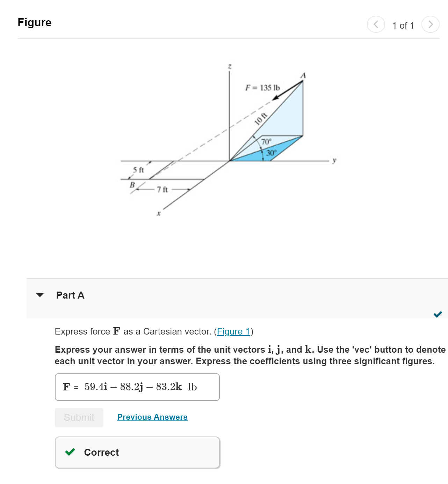Click the circled right chevron near page indicator
This screenshot has height=484, width=448.
431,24
